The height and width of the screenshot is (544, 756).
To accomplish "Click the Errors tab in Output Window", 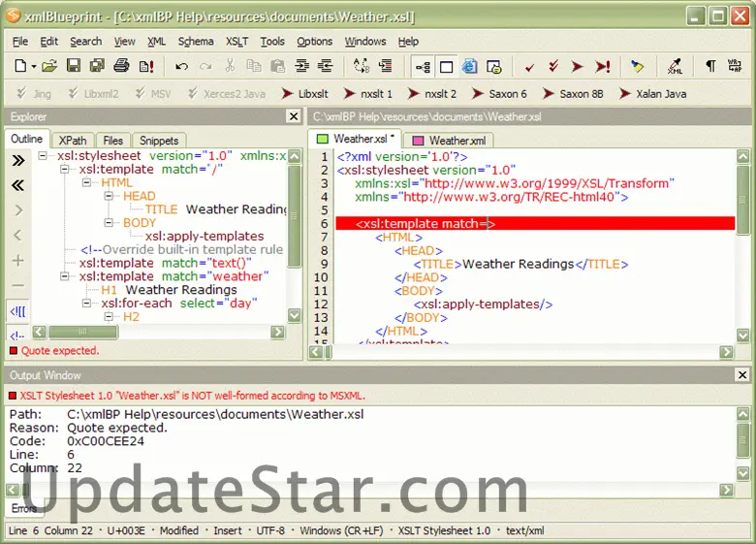I will [23, 508].
